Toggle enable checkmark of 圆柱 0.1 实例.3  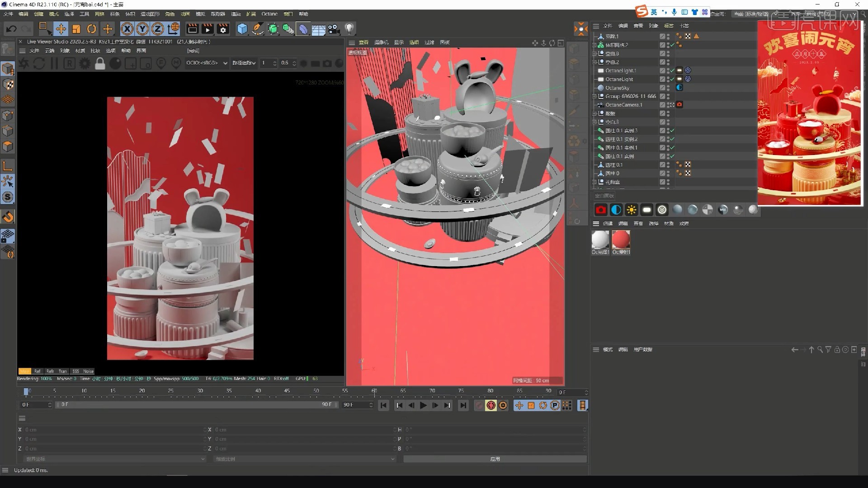coord(672,131)
